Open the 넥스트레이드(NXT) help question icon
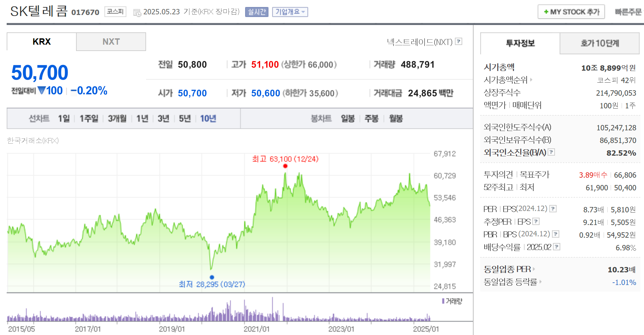Image resolution: width=644 pixels, height=335 pixels. (459, 41)
